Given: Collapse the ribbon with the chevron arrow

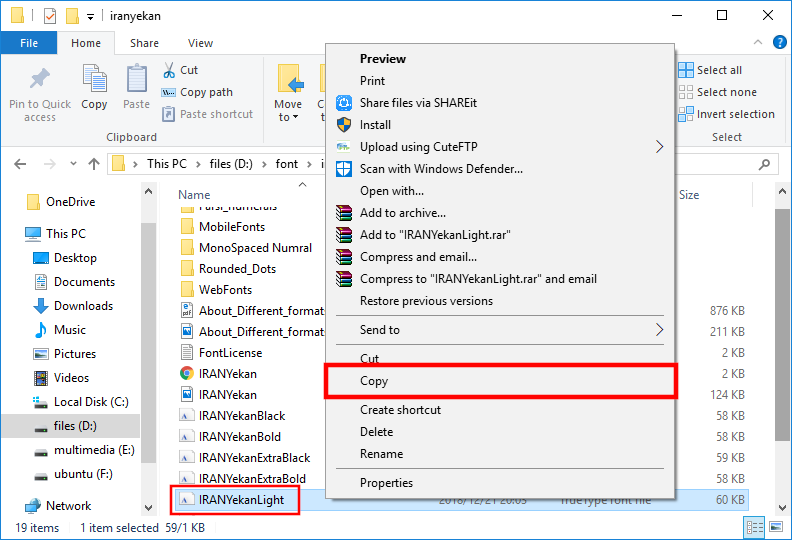Looking at the screenshot, I should click(x=760, y=42).
